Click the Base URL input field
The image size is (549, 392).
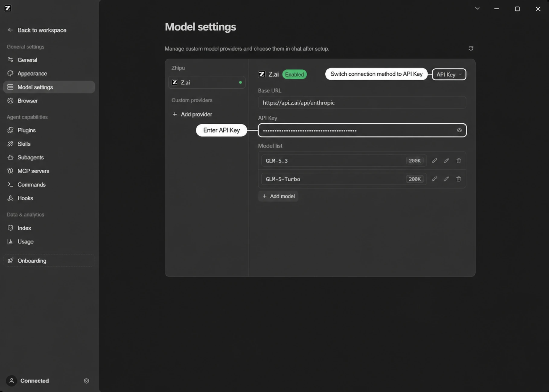pyautogui.click(x=362, y=103)
